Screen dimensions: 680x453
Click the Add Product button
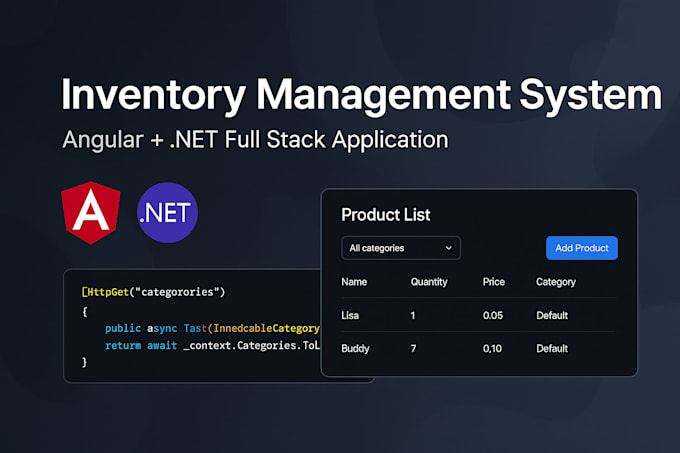[582, 248]
